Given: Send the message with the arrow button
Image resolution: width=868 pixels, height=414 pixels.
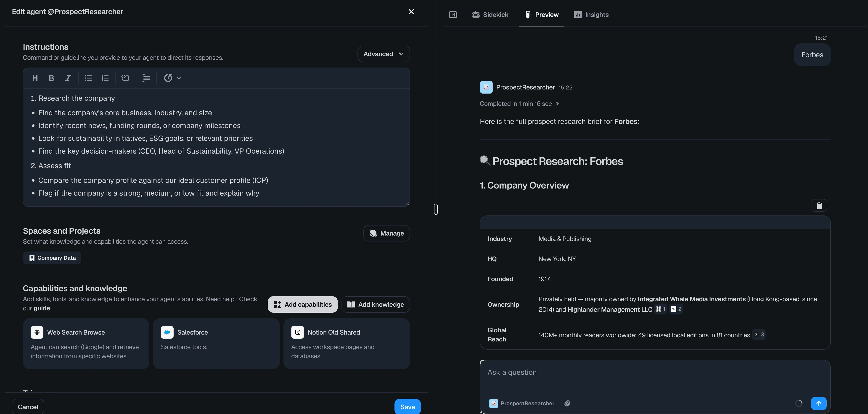Looking at the screenshot, I should [818, 403].
